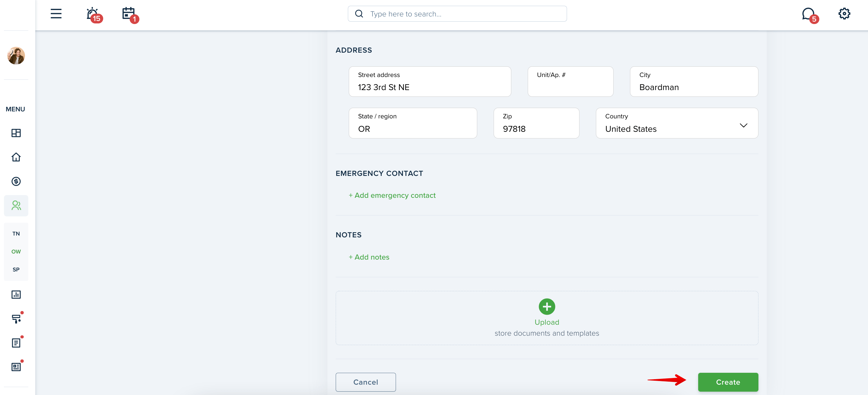
Task: Click the Cancel button
Action: tap(366, 382)
